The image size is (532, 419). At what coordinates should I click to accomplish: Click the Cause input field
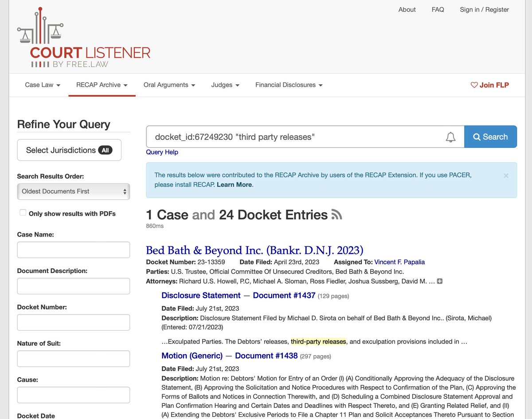[74, 395]
